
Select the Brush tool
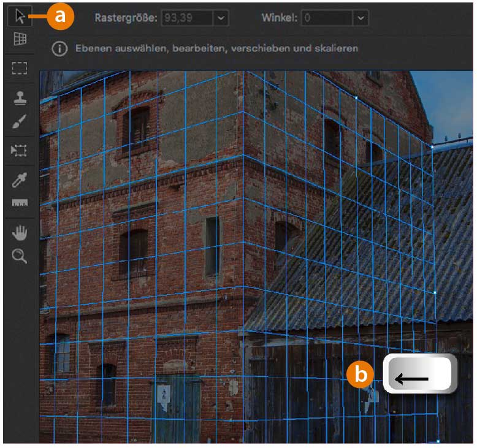[x=19, y=121]
